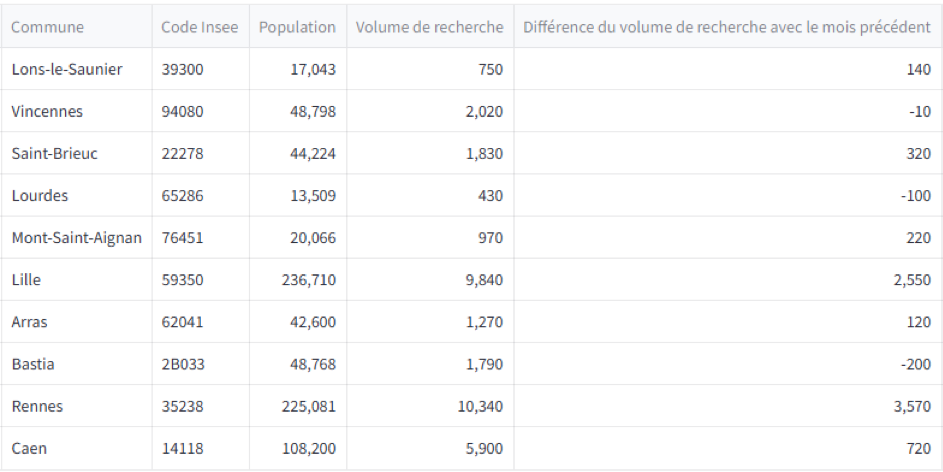The width and height of the screenshot is (943, 472).
Task: Select the Volume de recherche header
Action: [429, 27]
